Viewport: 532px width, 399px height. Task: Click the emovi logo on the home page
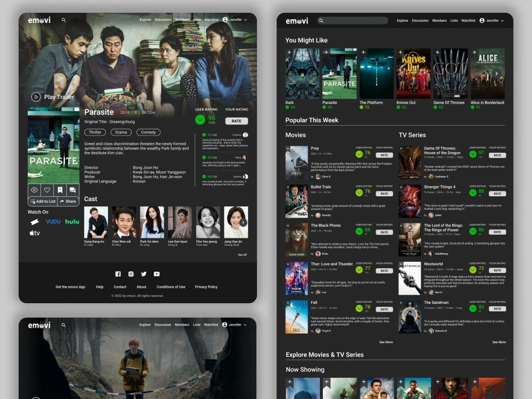(x=297, y=21)
